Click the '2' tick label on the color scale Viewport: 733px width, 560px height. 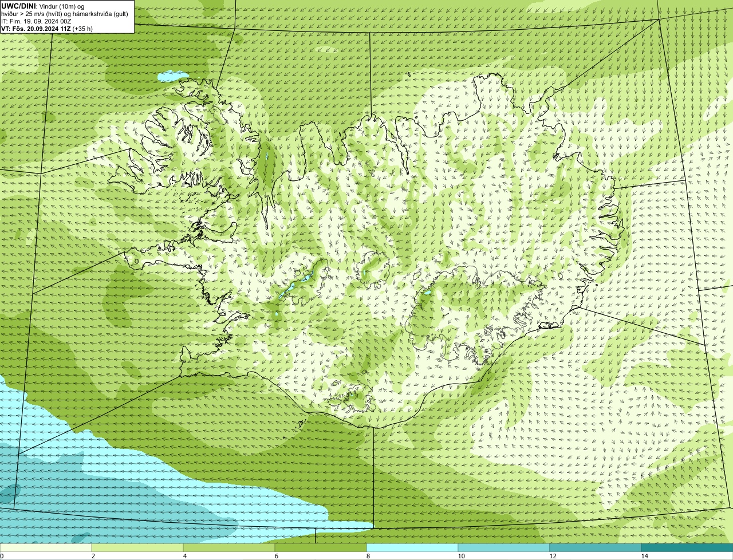tap(93, 556)
